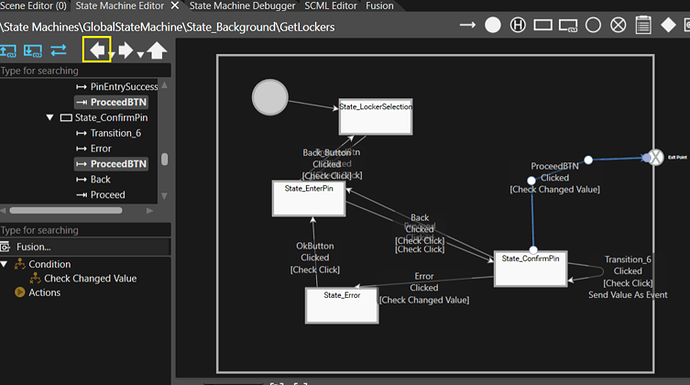The width and height of the screenshot is (690, 385).
Task: Click tree horizontal scrollbar thumb
Action: pyautogui.click(x=66, y=210)
